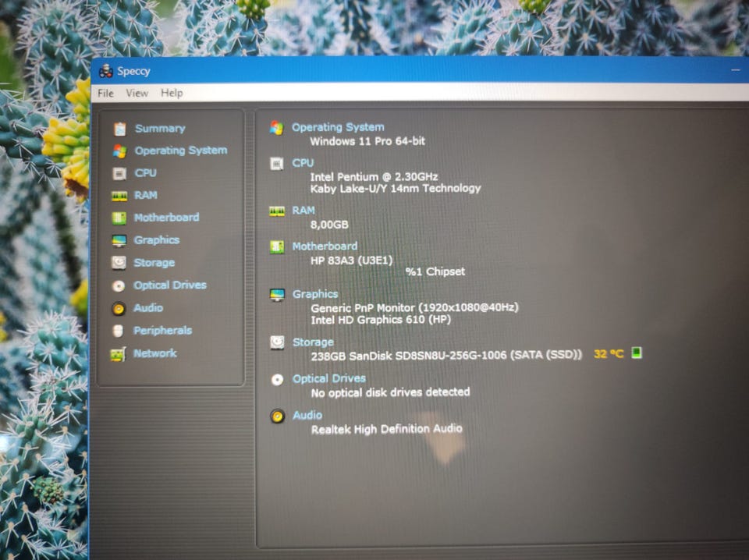Click the Graphics monitor icon in sidebar
This screenshot has width=749, height=560.
(119, 241)
